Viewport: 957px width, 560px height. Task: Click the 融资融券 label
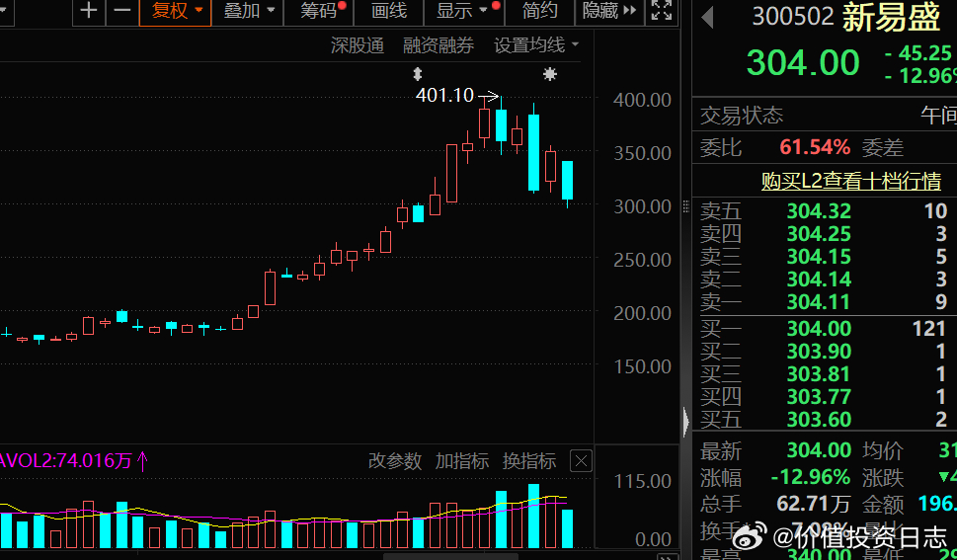tap(439, 45)
